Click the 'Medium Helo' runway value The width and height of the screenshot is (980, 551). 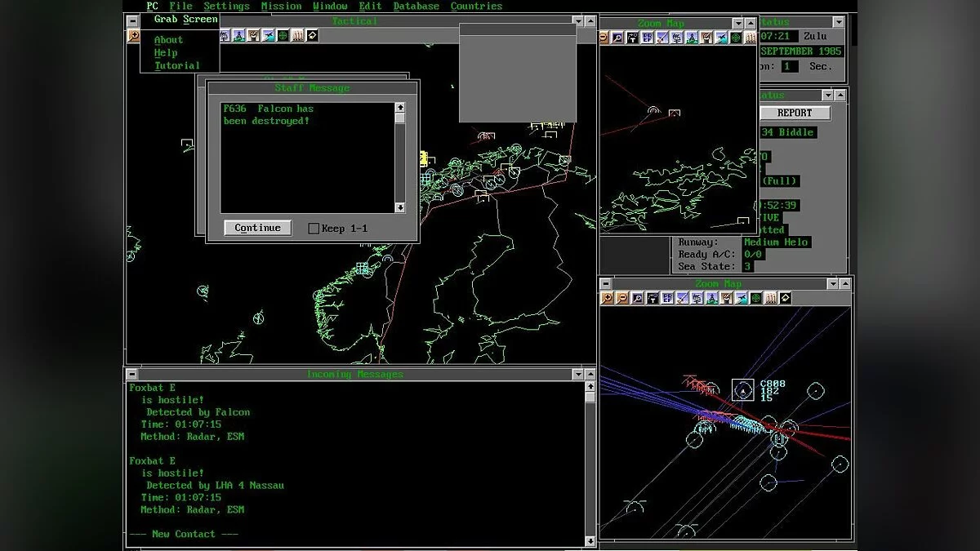[776, 242]
